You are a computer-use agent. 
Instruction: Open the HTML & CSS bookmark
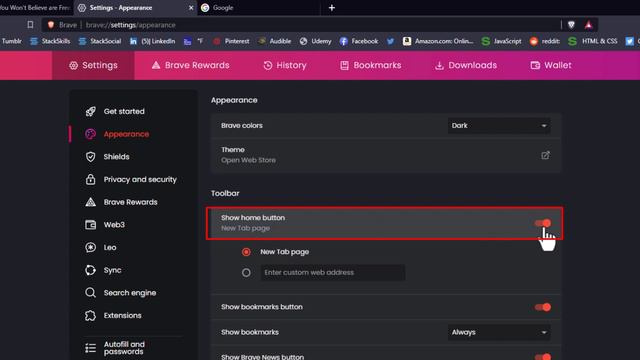tap(593, 41)
